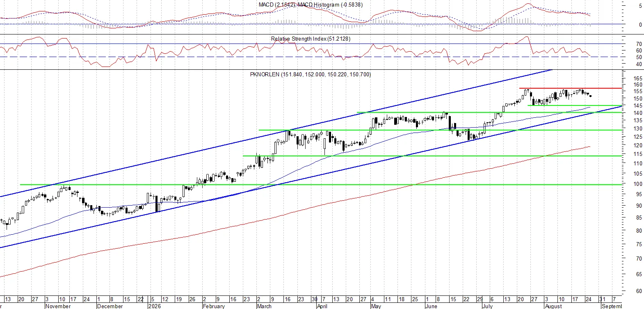Select the April month label

322,306
